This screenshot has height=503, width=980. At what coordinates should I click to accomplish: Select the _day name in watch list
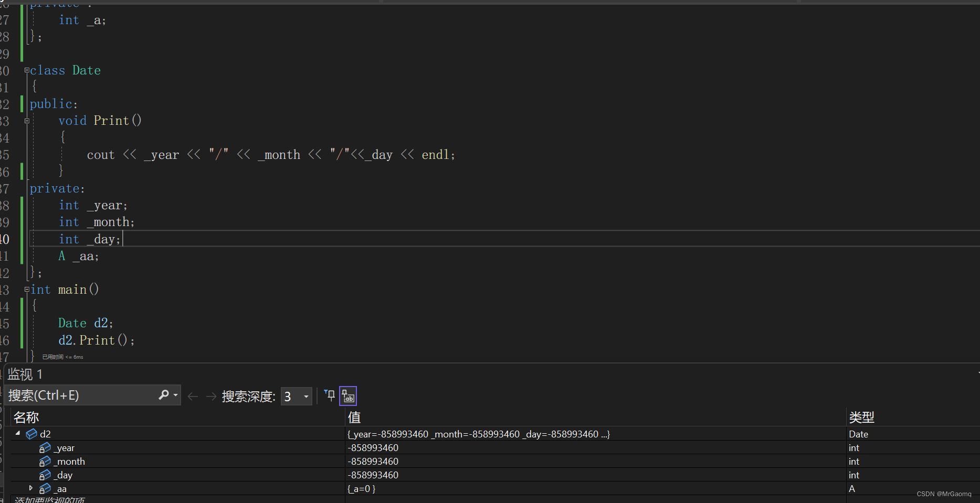click(x=64, y=475)
